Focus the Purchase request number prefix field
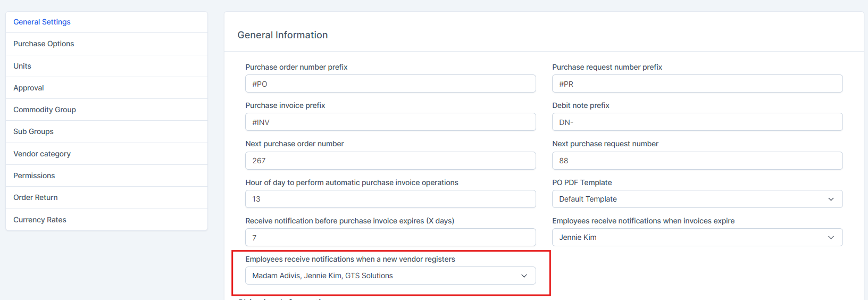 pyautogui.click(x=697, y=84)
